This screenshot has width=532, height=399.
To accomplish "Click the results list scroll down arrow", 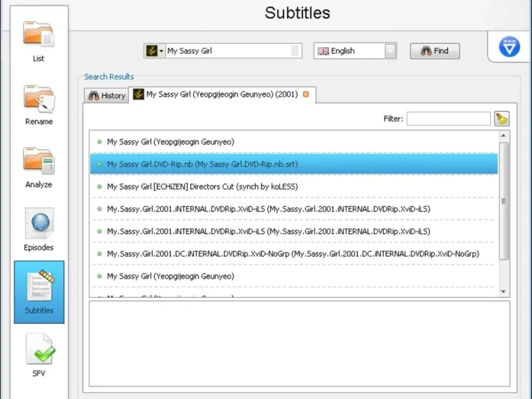I will pyautogui.click(x=503, y=291).
